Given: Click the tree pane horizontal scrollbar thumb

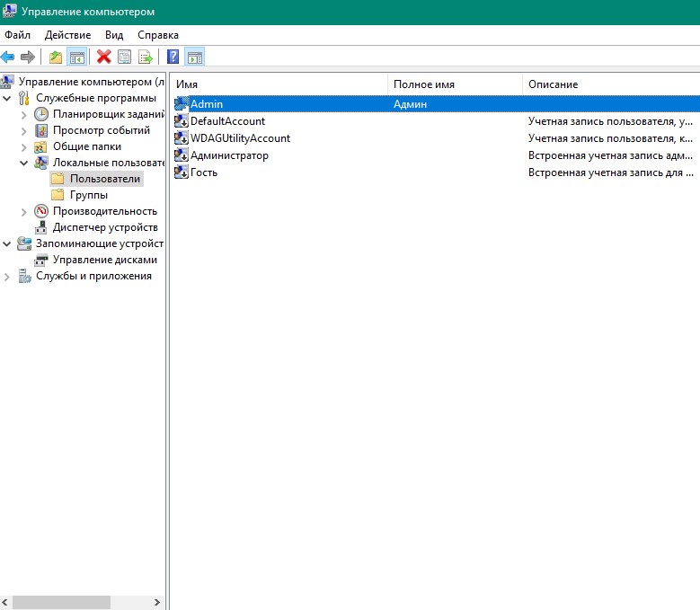Looking at the screenshot, I should (x=61, y=602).
